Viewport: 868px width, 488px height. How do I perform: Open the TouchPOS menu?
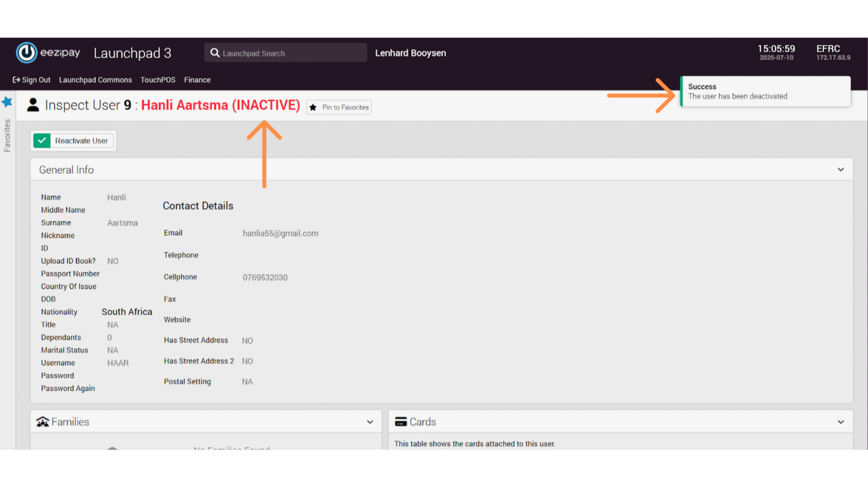(x=158, y=80)
